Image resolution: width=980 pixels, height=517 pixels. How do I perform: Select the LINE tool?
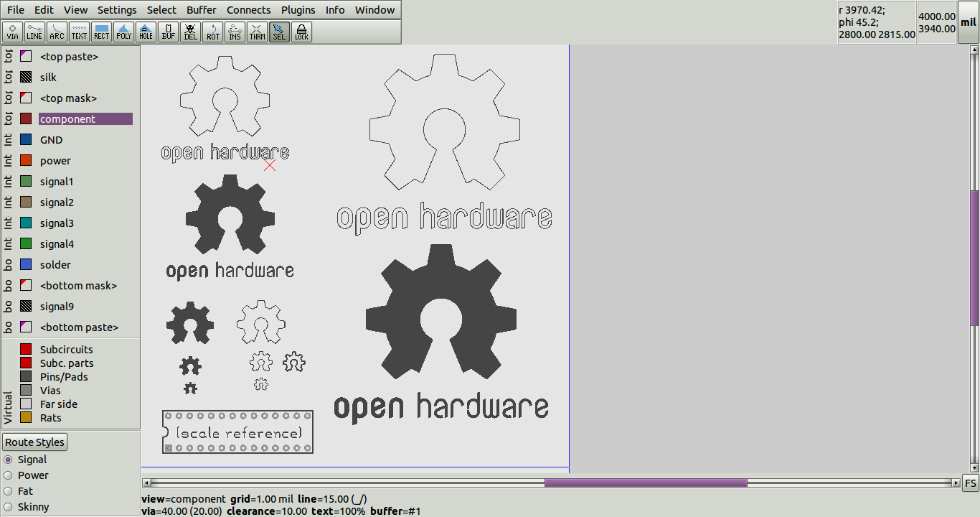click(34, 32)
